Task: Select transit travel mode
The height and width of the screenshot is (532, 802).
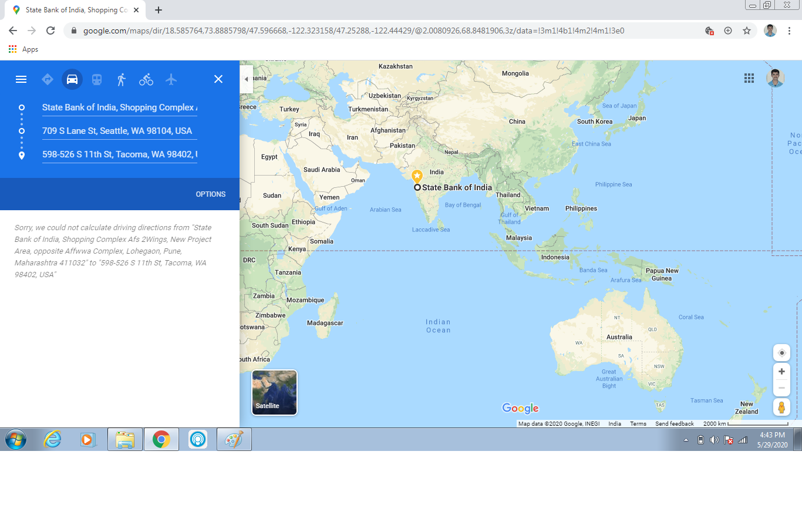Action: pos(97,79)
